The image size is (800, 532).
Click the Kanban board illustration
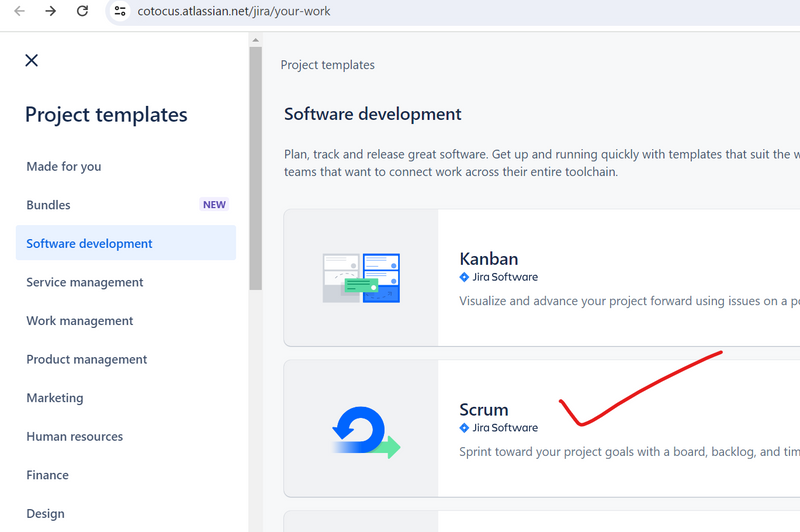pos(361,278)
